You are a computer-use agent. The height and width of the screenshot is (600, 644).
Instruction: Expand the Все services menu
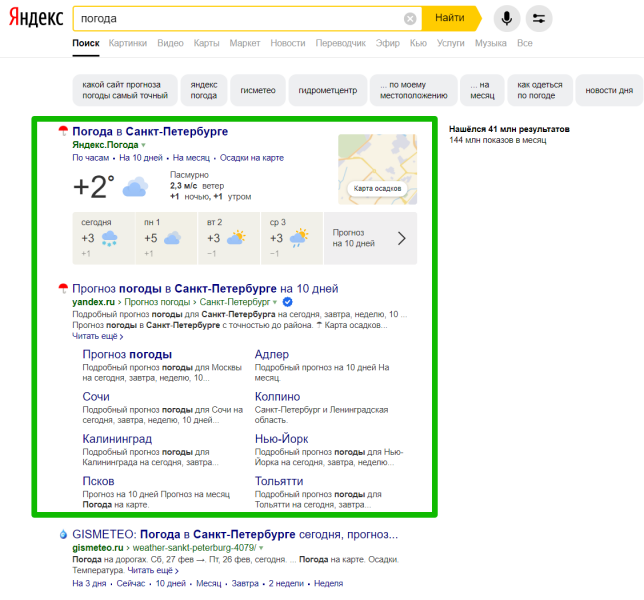click(524, 43)
